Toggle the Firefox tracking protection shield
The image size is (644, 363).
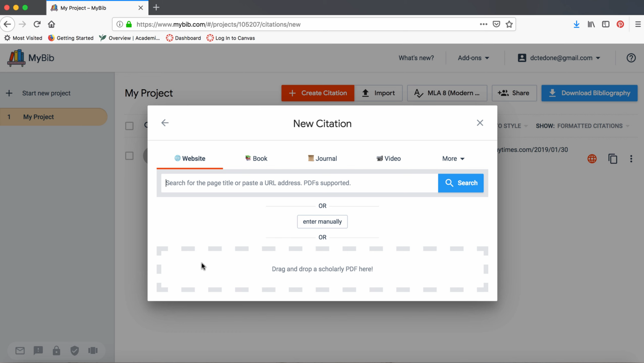pos(496,24)
